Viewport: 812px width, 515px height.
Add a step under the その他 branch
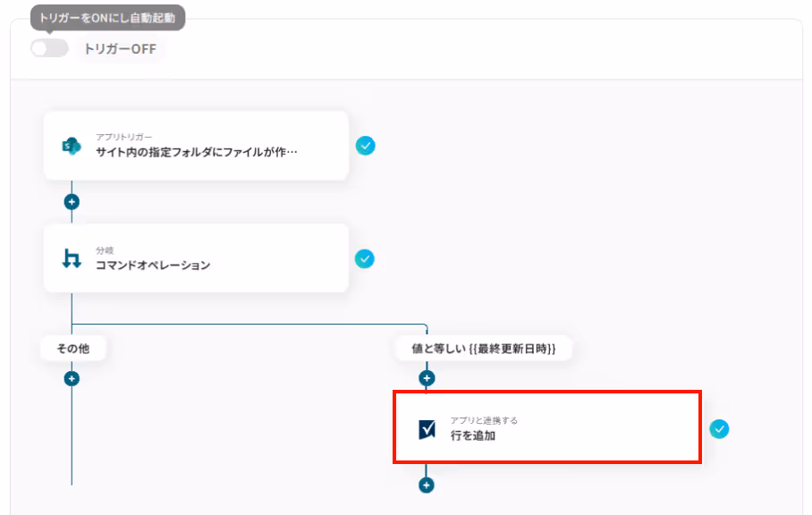(x=72, y=378)
